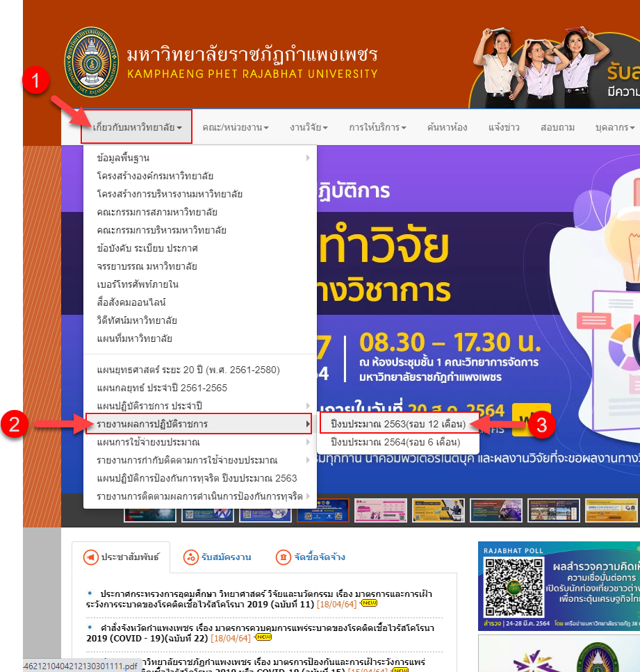Click the round icon beside รับสมัครงาน

[191, 557]
